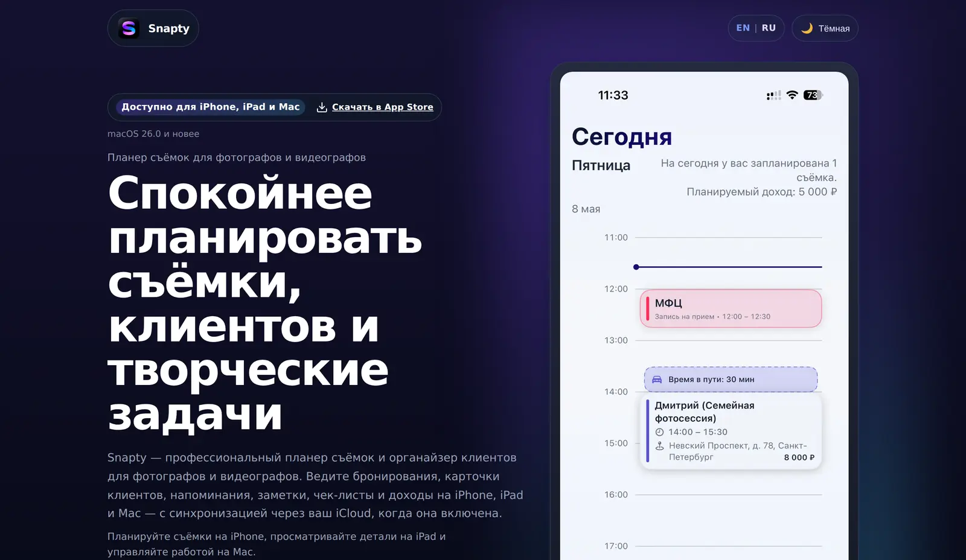Click the Планер съёмок для фотографов subtitle
Viewport: 966px width, 560px height.
pyautogui.click(x=237, y=157)
